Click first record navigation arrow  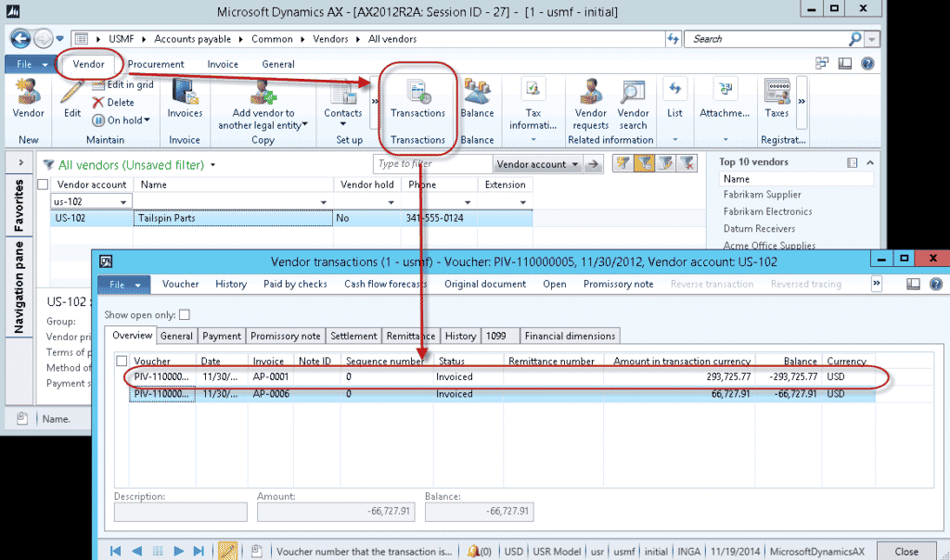115,551
